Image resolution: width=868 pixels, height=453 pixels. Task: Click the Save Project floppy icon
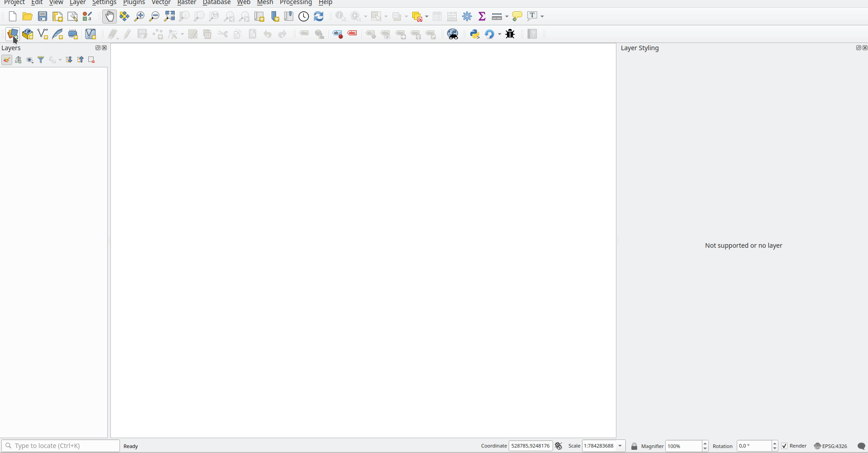[x=43, y=16]
